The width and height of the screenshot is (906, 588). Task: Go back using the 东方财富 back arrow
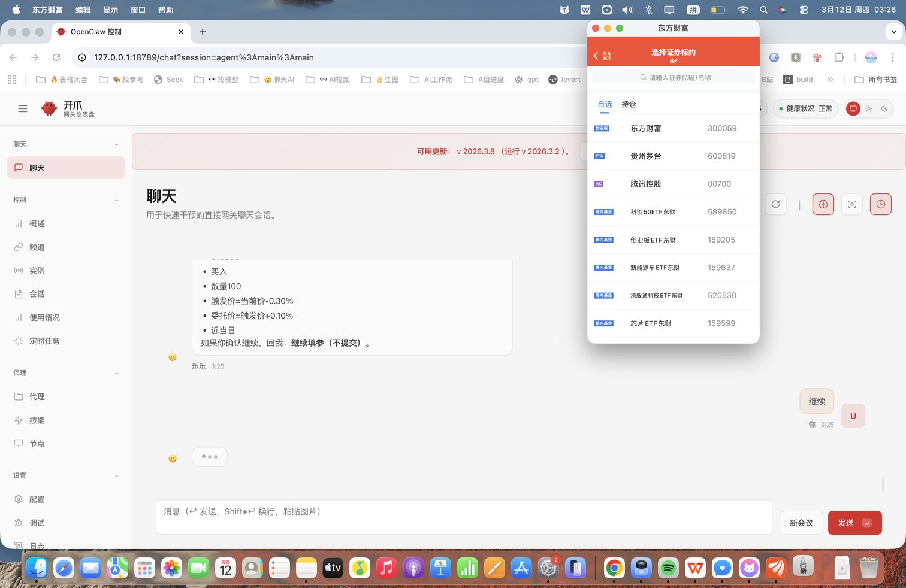[596, 56]
